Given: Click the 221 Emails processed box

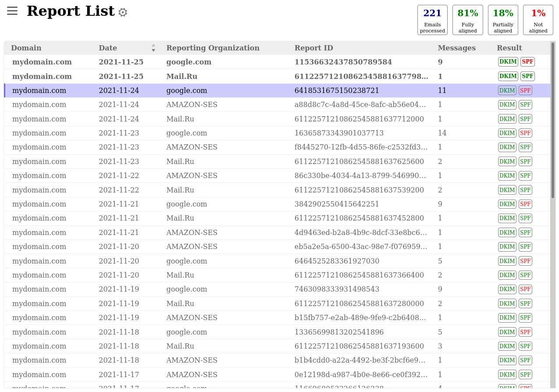Looking at the screenshot, I should click(x=432, y=20).
